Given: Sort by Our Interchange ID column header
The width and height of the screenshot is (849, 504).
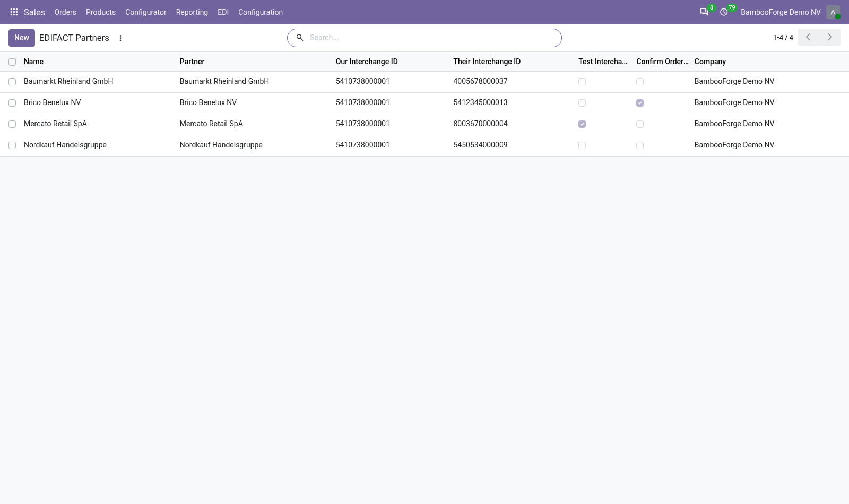Looking at the screenshot, I should 367,62.
